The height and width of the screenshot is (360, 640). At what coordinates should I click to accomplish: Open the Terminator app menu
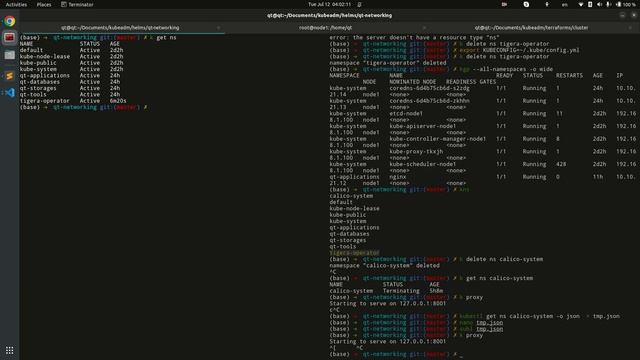tap(77, 4)
